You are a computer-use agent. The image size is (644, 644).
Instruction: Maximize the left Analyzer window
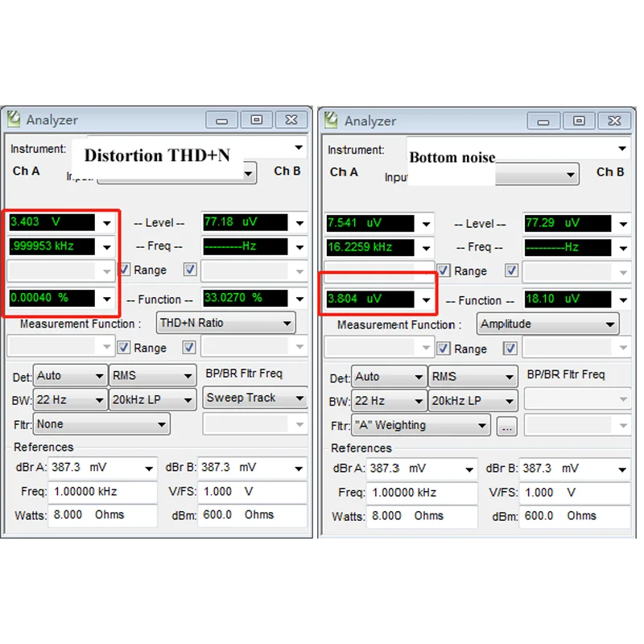257,120
